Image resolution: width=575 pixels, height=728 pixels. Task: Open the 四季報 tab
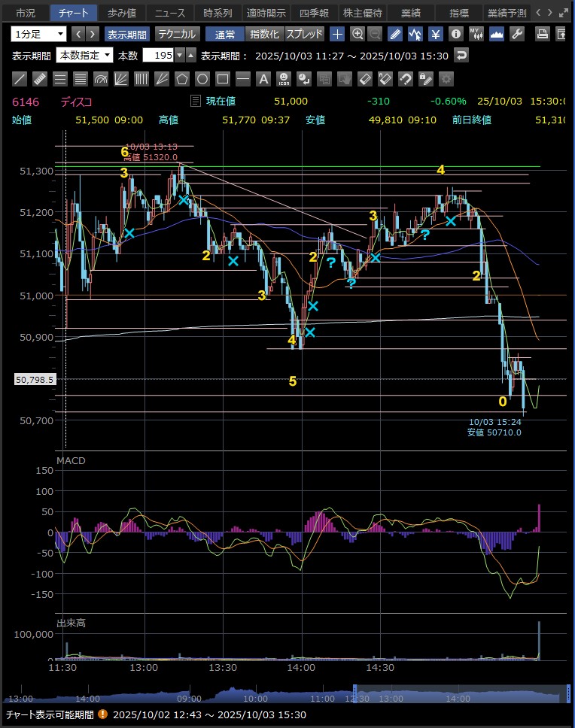click(313, 13)
